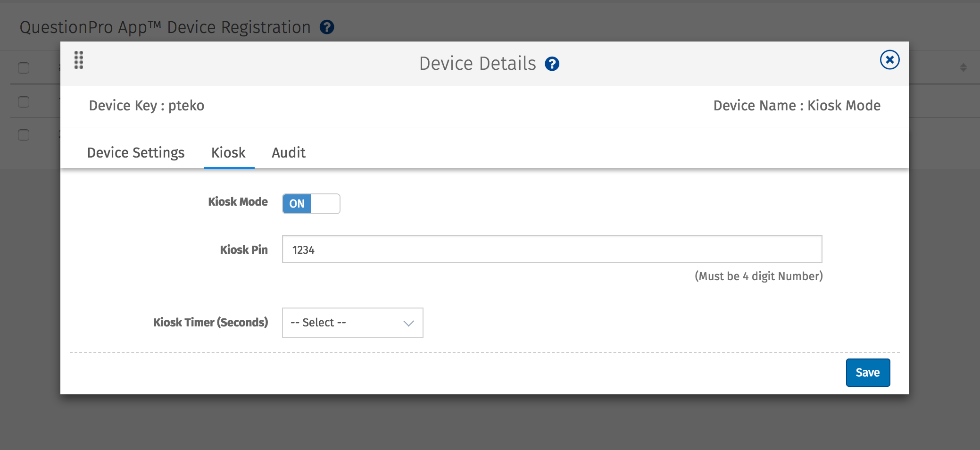Check the header select-all checkbox

[x=23, y=68]
